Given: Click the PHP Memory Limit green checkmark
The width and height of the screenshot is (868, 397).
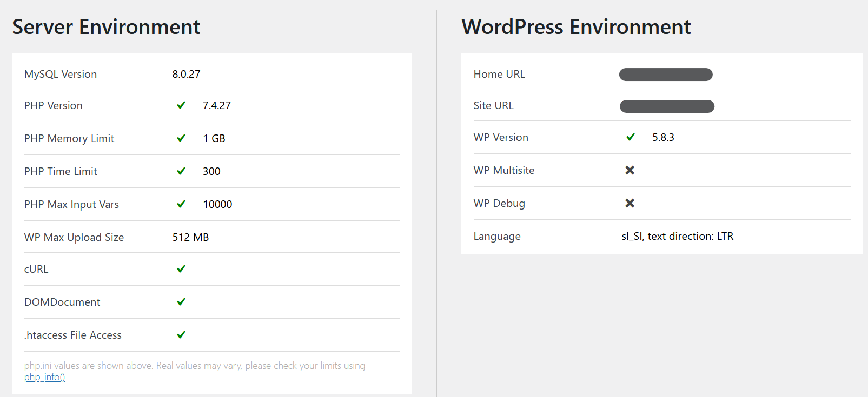Looking at the screenshot, I should coord(181,138).
